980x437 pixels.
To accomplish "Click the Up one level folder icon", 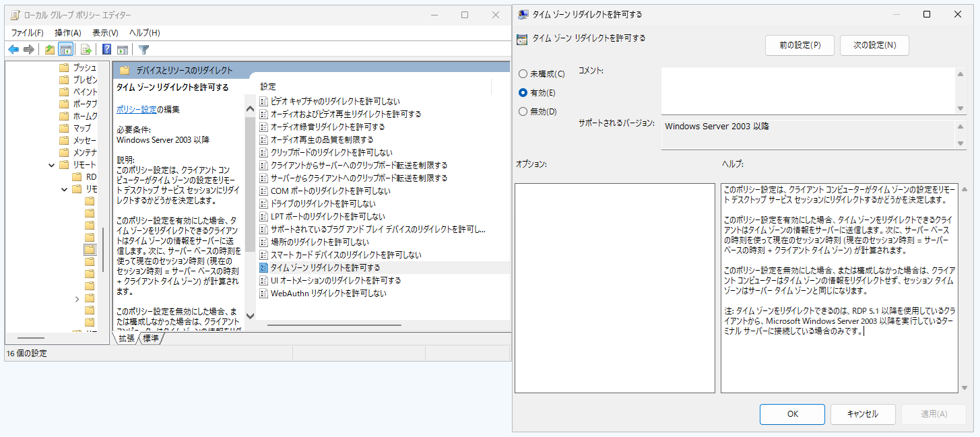I will 49,49.
